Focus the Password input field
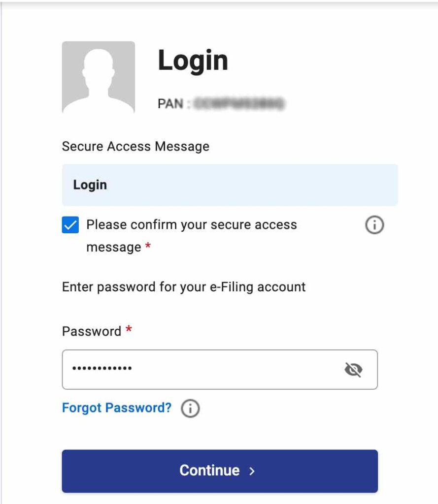 [207, 369]
